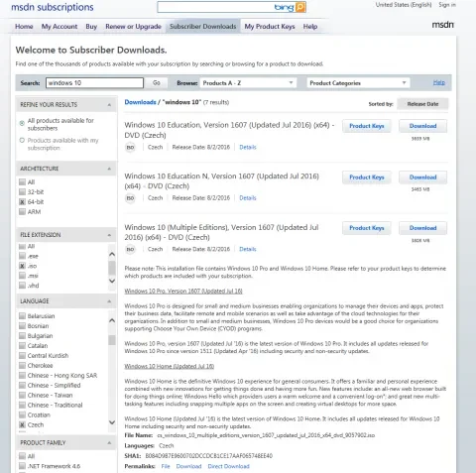Collapse the File Extension filter section
The height and width of the screenshot is (473, 476).
109,235
